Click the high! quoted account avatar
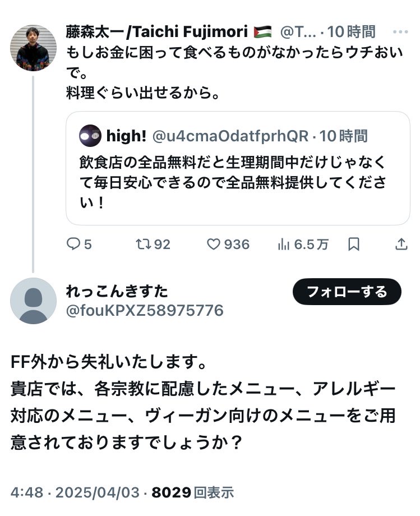Viewport: 420px width, 516px height. pyautogui.click(x=90, y=136)
